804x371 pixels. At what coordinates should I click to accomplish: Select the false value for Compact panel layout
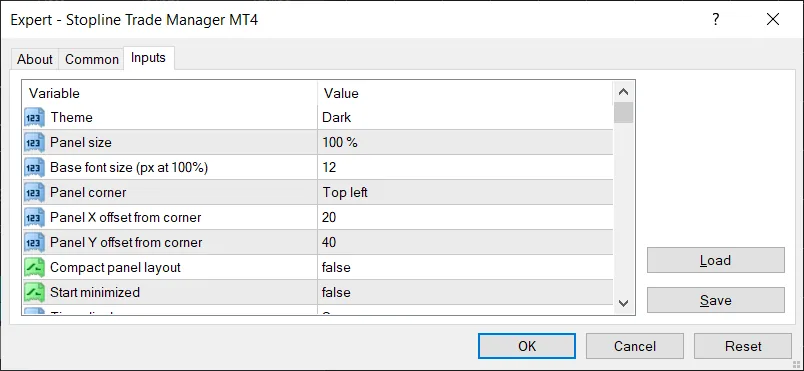(x=465, y=267)
